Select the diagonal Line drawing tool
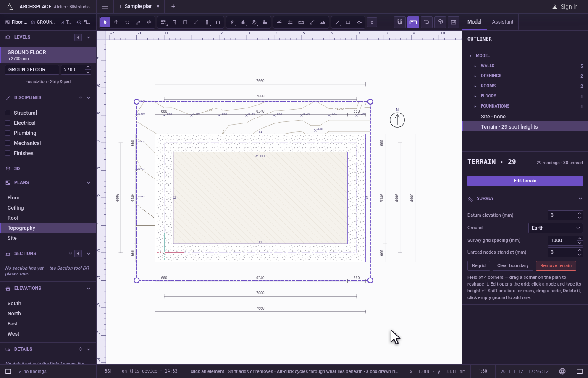The width and height of the screenshot is (588, 378). 337,22
